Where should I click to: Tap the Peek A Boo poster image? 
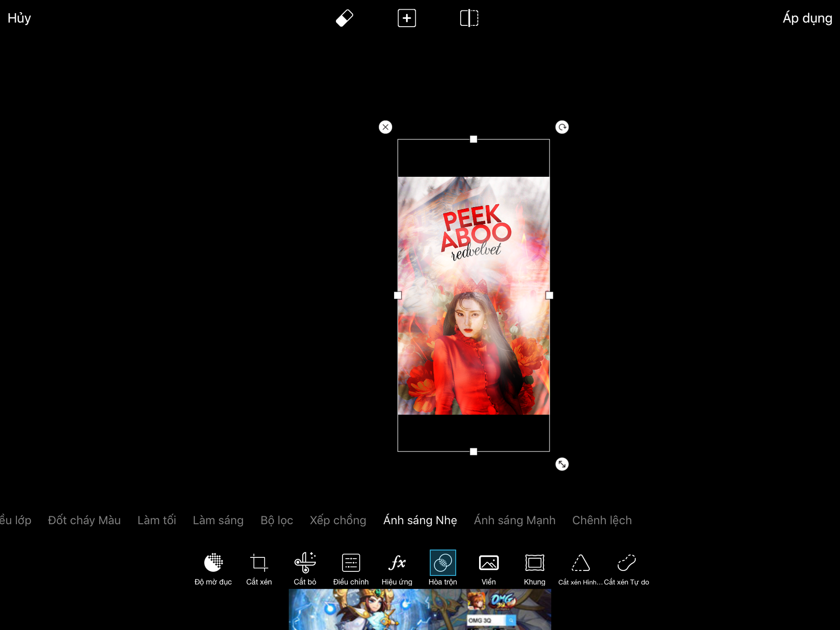[473, 296]
